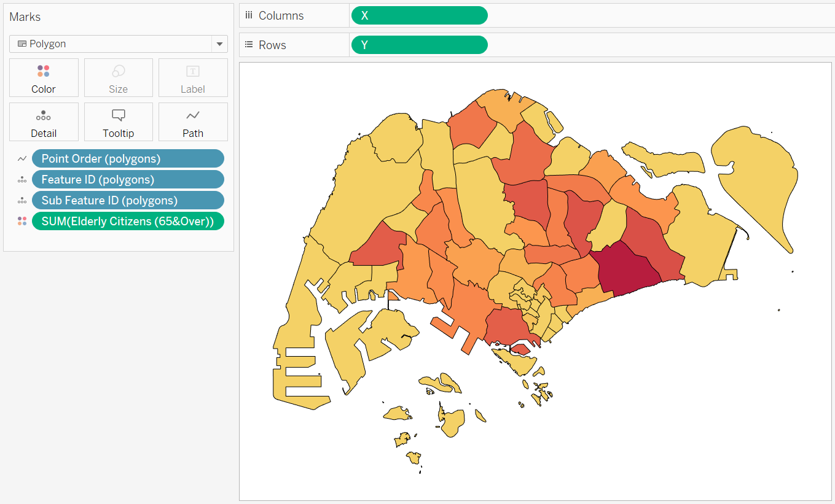Viewport: 835px width, 504px height.
Task: Open the Tooltip marks card
Action: coord(119,122)
